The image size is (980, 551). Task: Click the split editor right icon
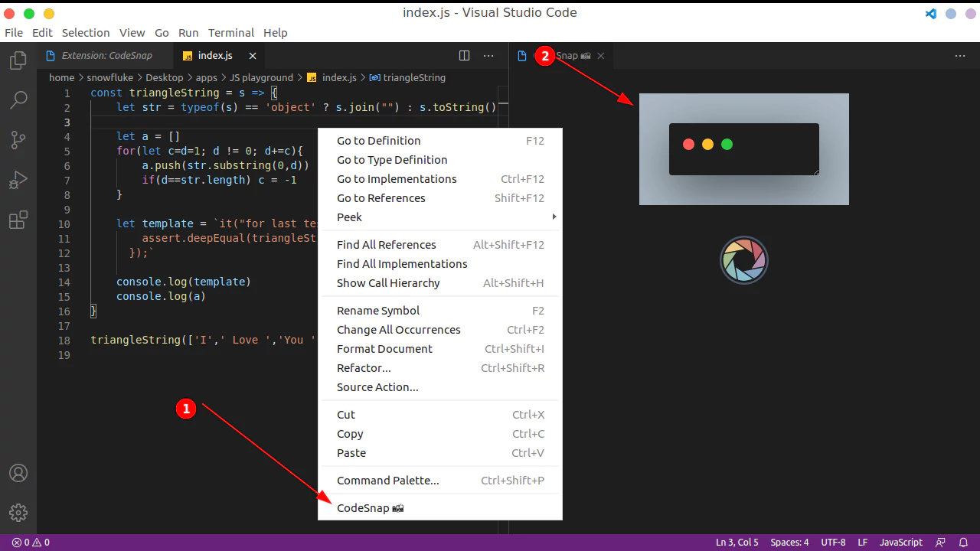point(464,56)
